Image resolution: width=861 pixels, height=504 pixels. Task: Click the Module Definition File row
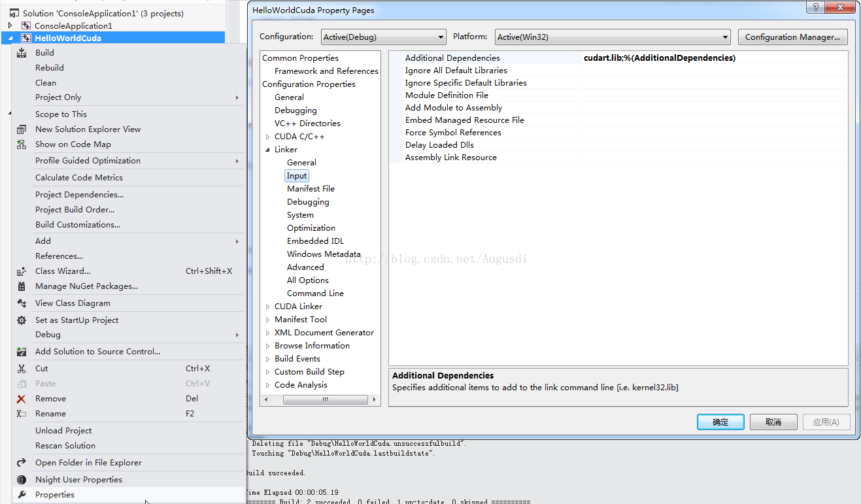point(618,95)
